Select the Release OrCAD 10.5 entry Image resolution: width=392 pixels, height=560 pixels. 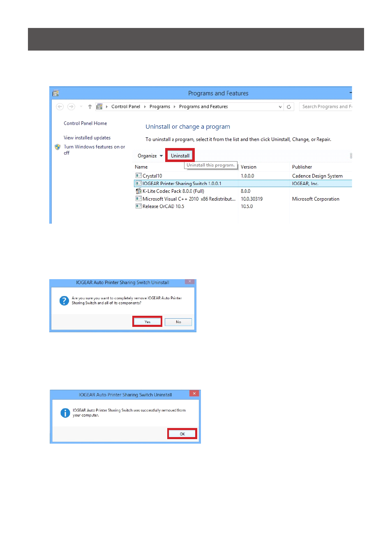coord(164,206)
